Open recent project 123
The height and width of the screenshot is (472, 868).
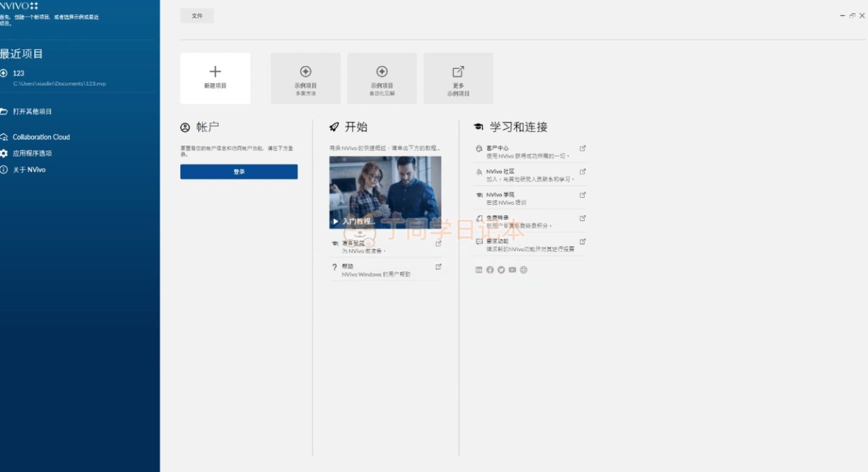pos(19,73)
